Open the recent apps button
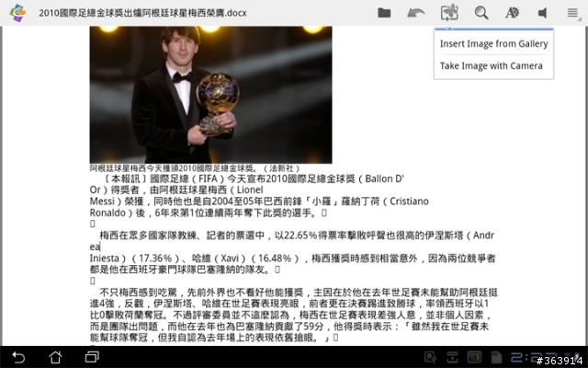The image size is (588, 368). (92, 357)
